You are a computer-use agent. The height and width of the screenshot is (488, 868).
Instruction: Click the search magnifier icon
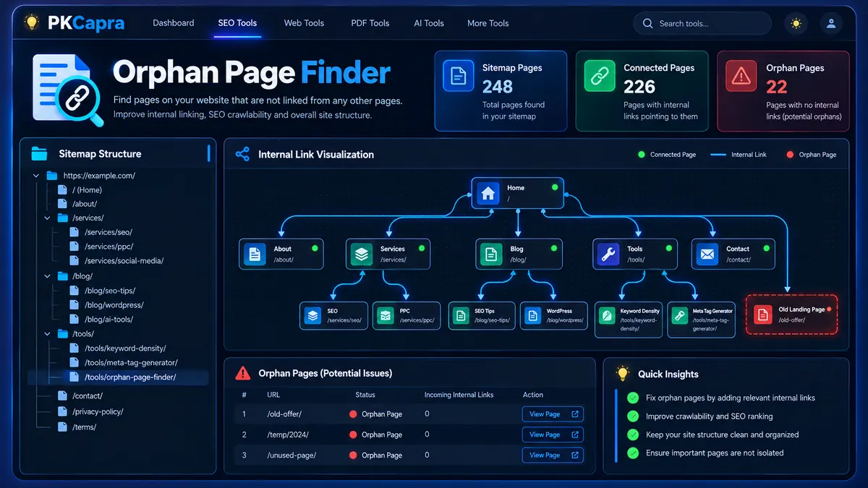tap(647, 23)
